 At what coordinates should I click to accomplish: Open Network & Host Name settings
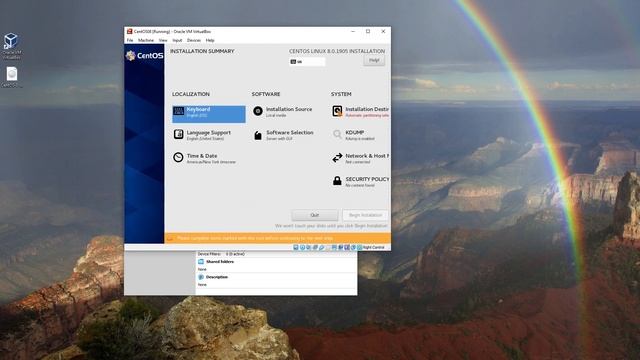point(360,158)
